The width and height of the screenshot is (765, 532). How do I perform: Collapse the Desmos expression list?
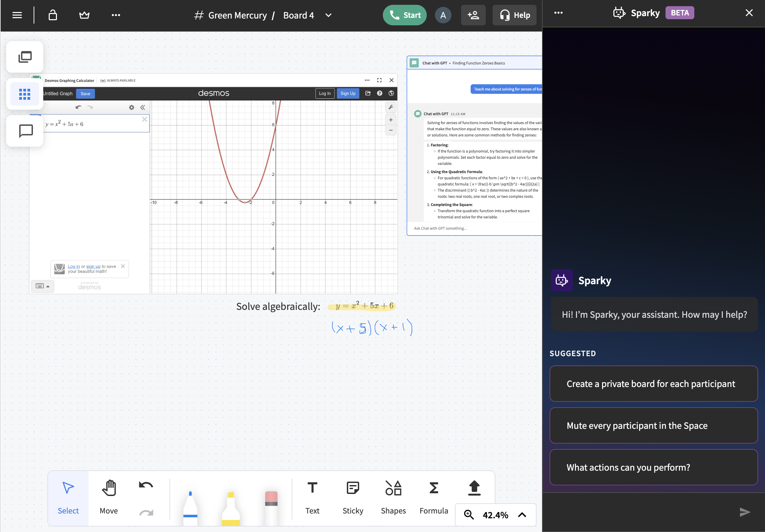pos(143,107)
